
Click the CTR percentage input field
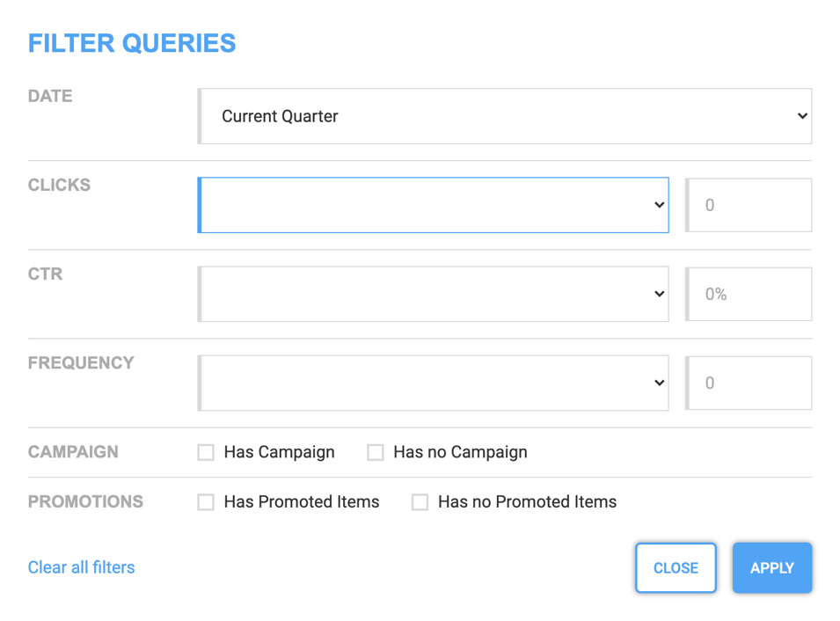click(749, 294)
